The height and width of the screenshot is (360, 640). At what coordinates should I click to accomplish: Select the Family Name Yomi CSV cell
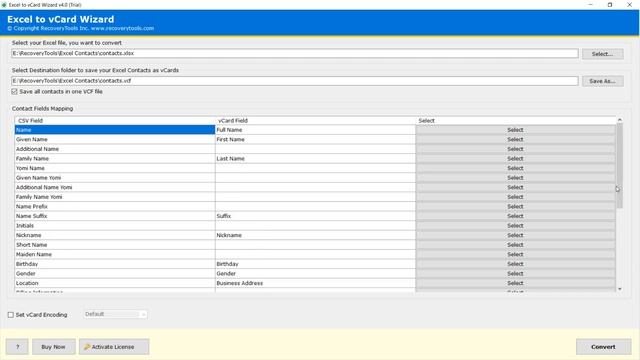click(115, 197)
